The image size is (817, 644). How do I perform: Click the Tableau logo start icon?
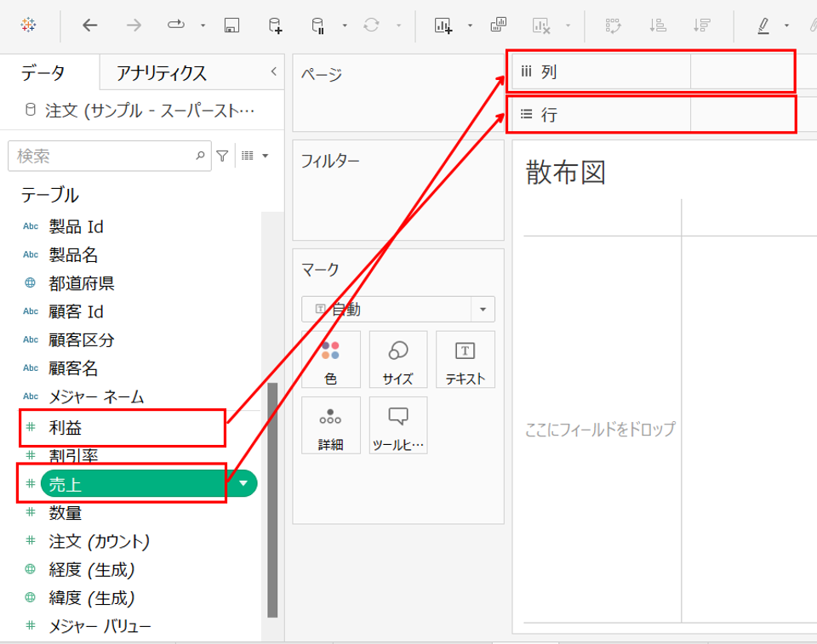tap(28, 25)
